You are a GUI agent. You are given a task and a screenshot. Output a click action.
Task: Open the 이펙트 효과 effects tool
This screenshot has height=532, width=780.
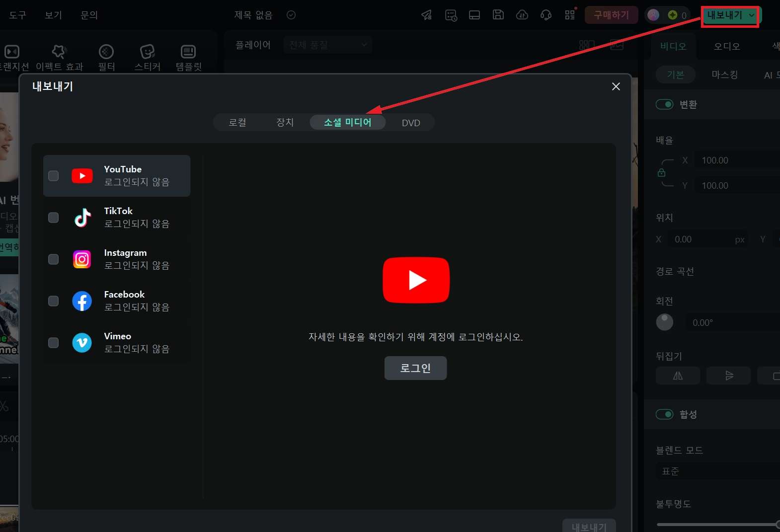pos(59,58)
